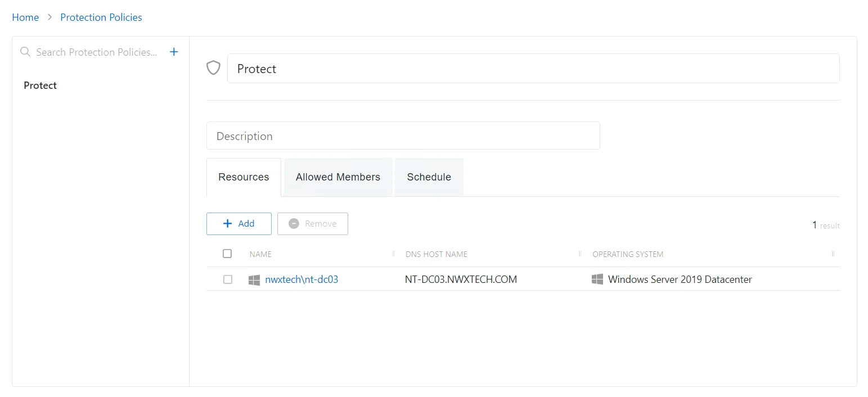Tick the select-all checkbox in table header

(227, 254)
